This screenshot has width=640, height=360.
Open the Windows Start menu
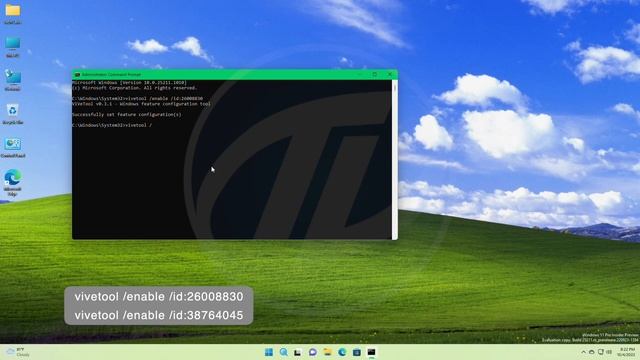[269, 352]
